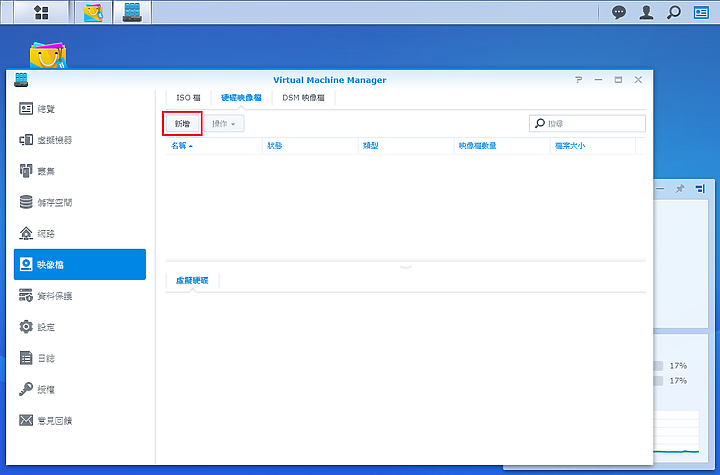The width and height of the screenshot is (720, 475).
Task: Select the 虛擬硬碟 lower tab
Action: [192, 281]
